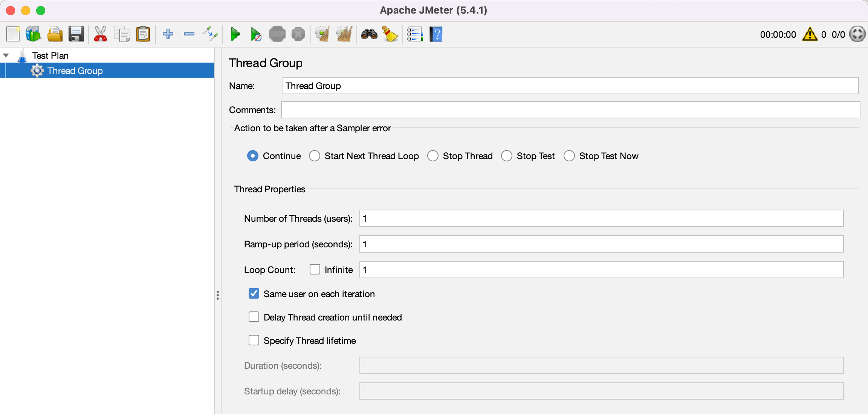Screen dimensions: 868x414
Task: Clear all results with double broom icon
Action: pyautogui.click(x=344, y=34)
